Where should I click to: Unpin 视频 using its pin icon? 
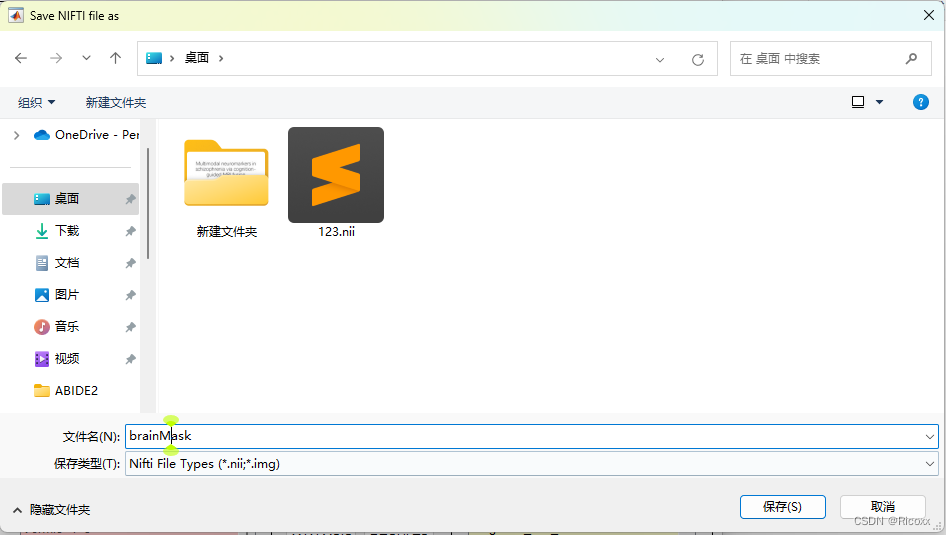[130, 359]
